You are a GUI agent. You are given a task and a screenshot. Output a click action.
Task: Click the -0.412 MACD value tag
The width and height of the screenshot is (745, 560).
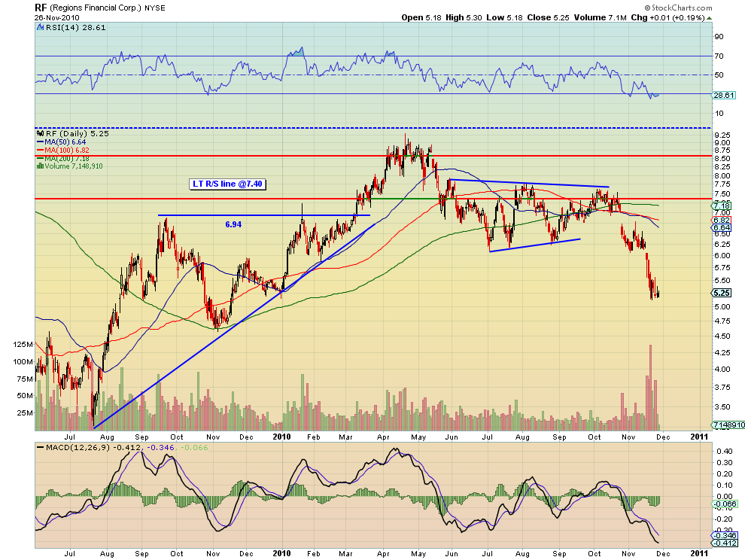(x=725, y=543)
